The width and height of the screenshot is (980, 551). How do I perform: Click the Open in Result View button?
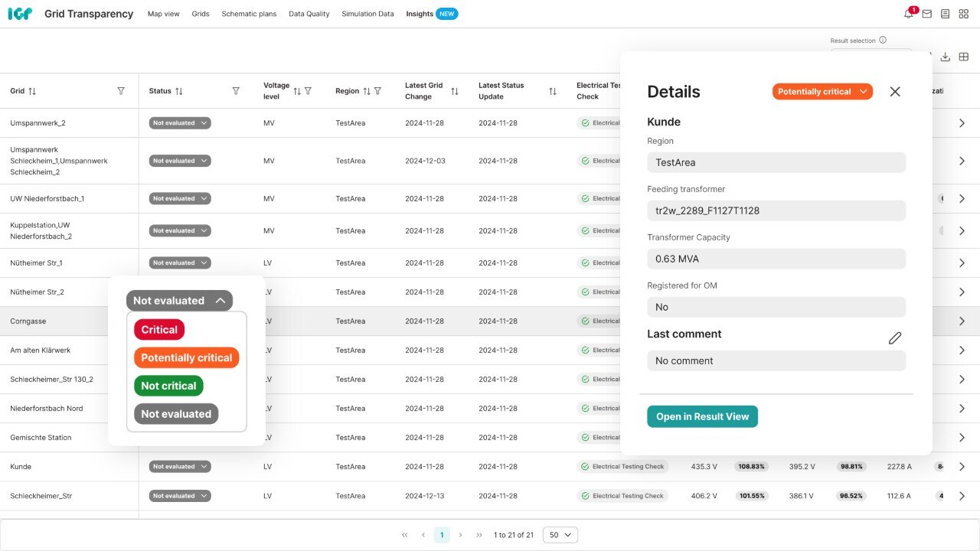click(x=702, y=416)
